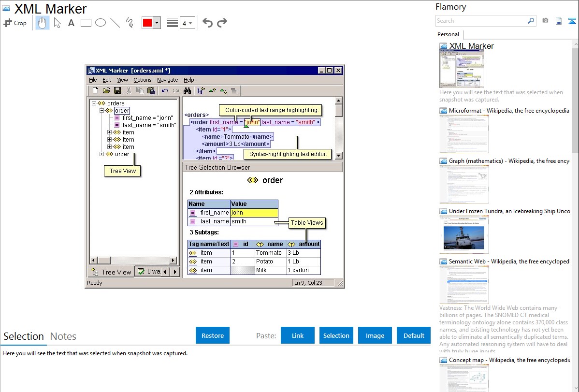Click the text lines icon ending XML Marker toolbar
The width and height of the screenshot is (579, 392).
click(x=234, y=90)
